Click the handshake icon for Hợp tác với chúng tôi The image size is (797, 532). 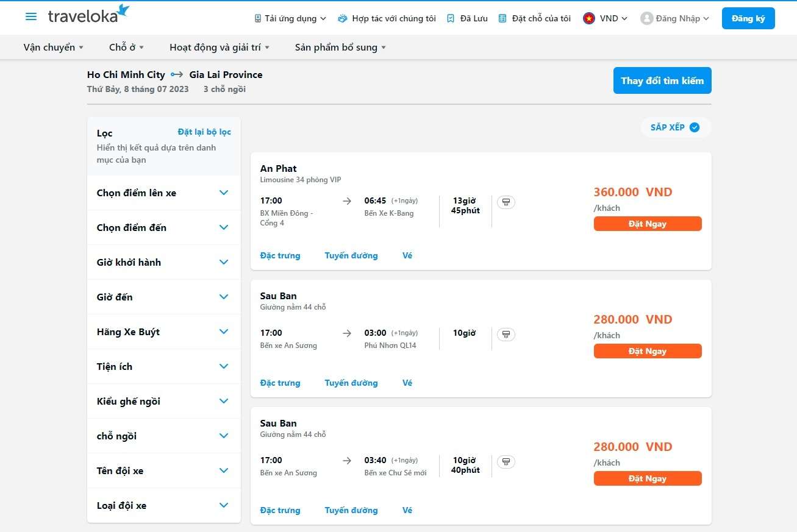[342, 18]
